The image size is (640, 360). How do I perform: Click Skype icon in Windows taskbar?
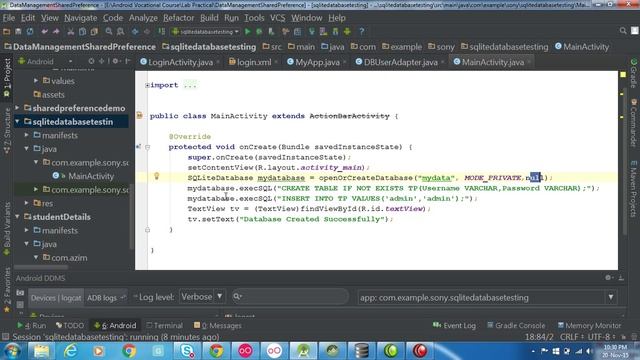click(x=187, y=351)
